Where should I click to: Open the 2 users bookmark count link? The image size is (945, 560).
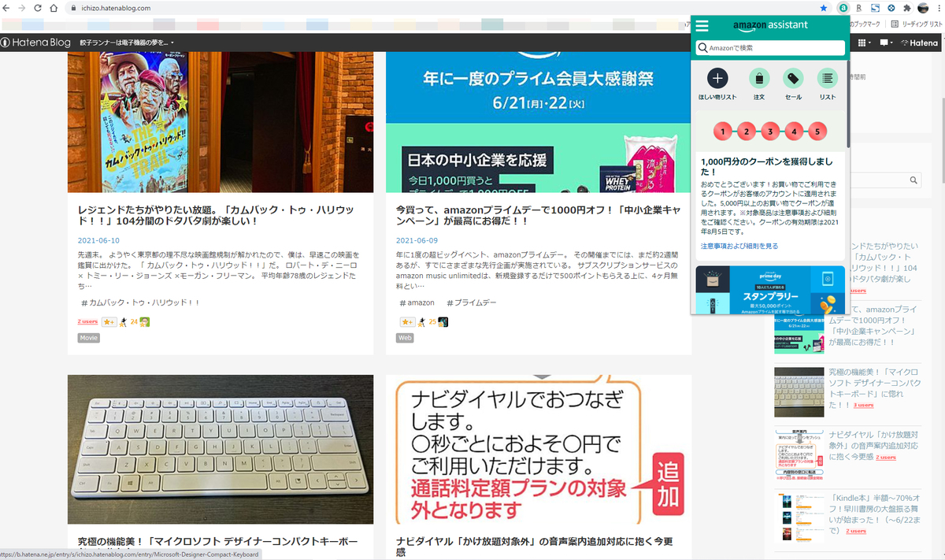coord(87,322)
